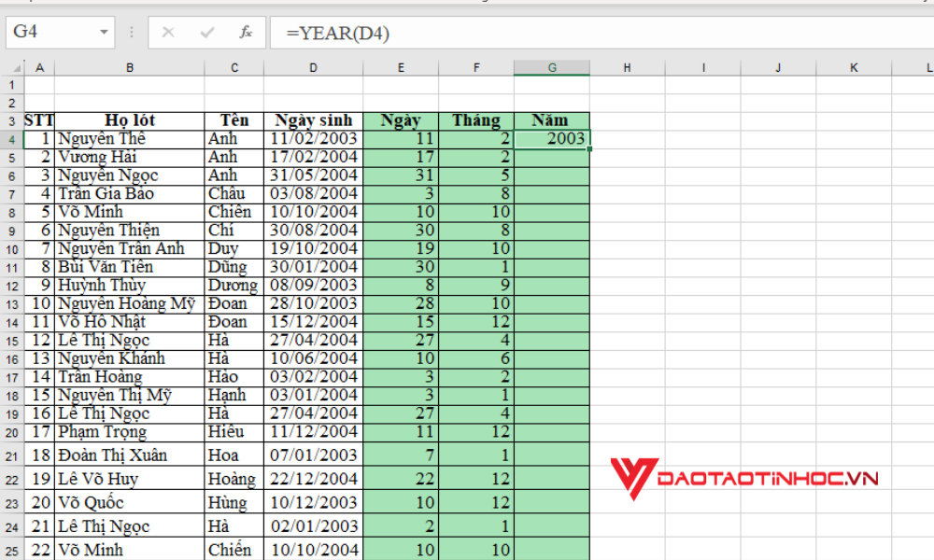Select the cell showing 2003 under Năm
The width and height of the screenshot is (934, 560).
(552, 137)
